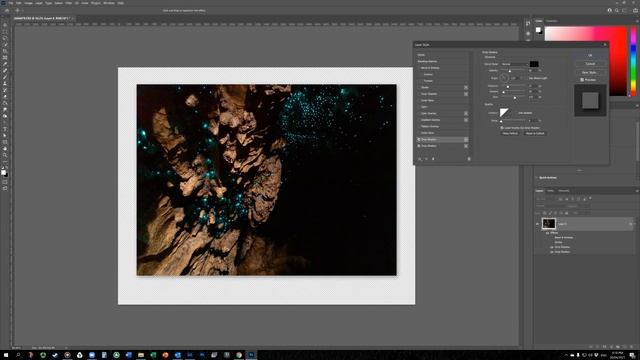Select the Gradient tool

(5, 103)
